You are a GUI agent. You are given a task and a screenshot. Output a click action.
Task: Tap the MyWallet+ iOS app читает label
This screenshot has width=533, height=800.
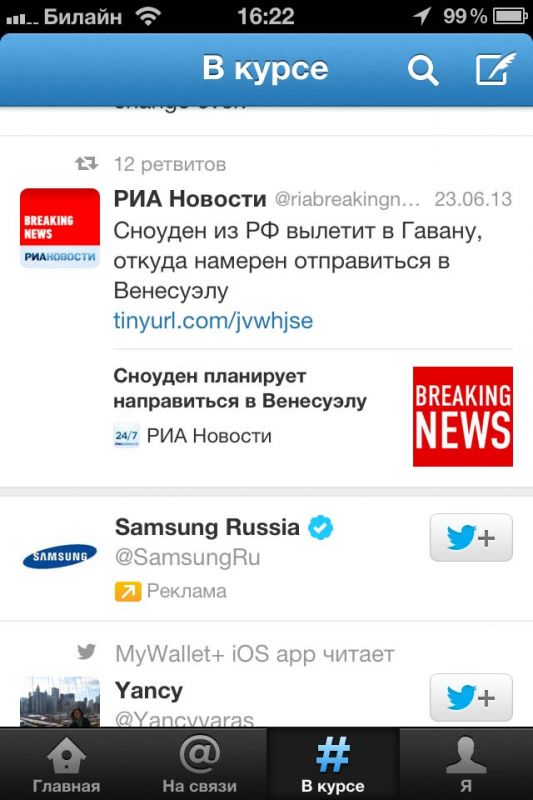point(255,654)
